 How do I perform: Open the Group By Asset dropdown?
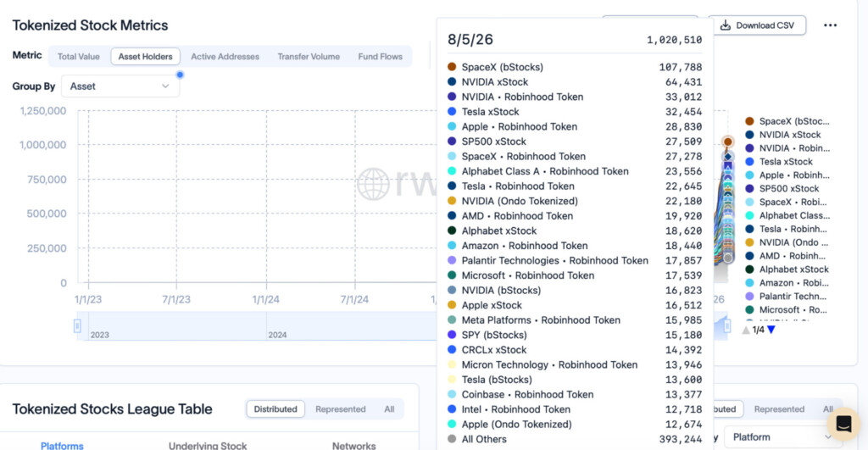pos(120,86)
